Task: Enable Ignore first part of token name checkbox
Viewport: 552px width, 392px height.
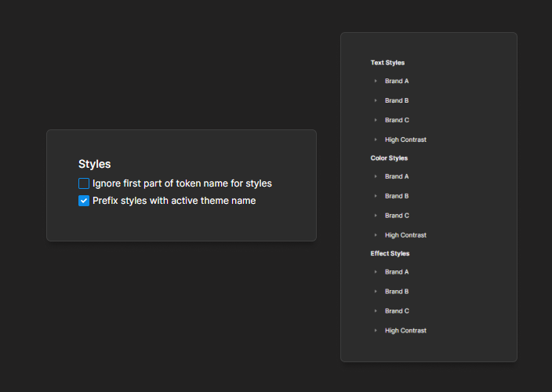Action: click(84, 183)
